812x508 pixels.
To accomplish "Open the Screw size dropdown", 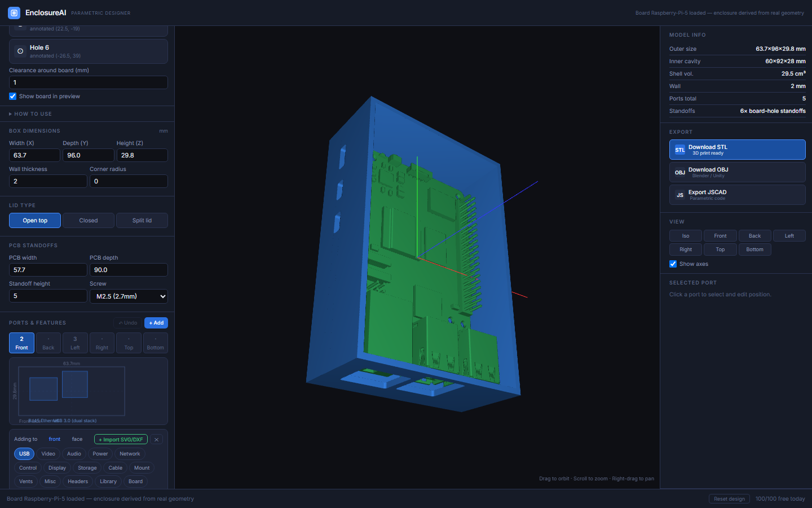I will (x=129, y=296).
